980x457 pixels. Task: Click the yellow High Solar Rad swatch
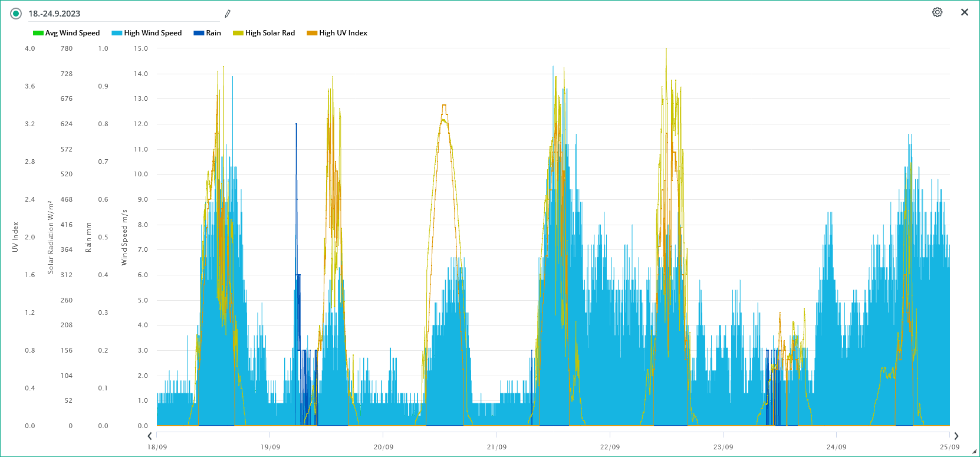[x=238, y=33]
